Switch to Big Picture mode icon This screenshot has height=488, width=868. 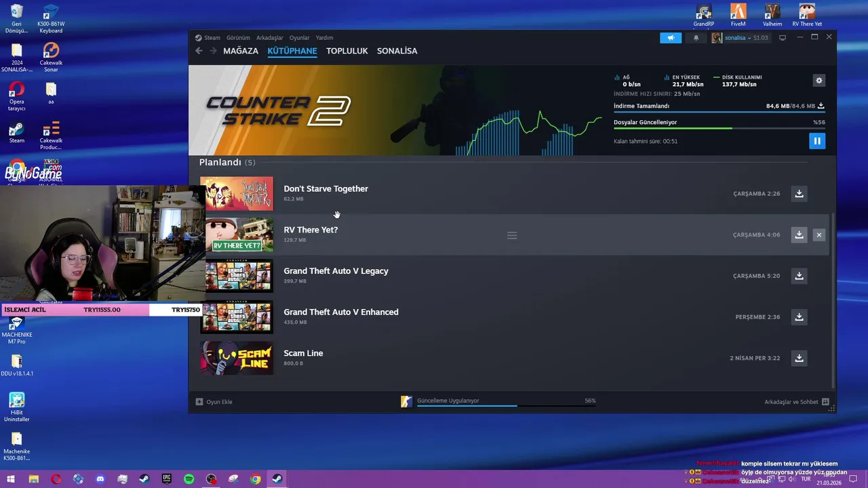(x=782, y=38)
